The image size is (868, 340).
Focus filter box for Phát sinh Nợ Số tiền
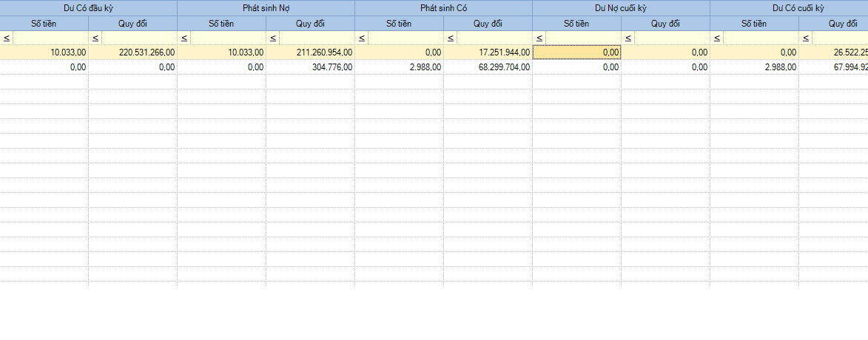tap(228, 38)
